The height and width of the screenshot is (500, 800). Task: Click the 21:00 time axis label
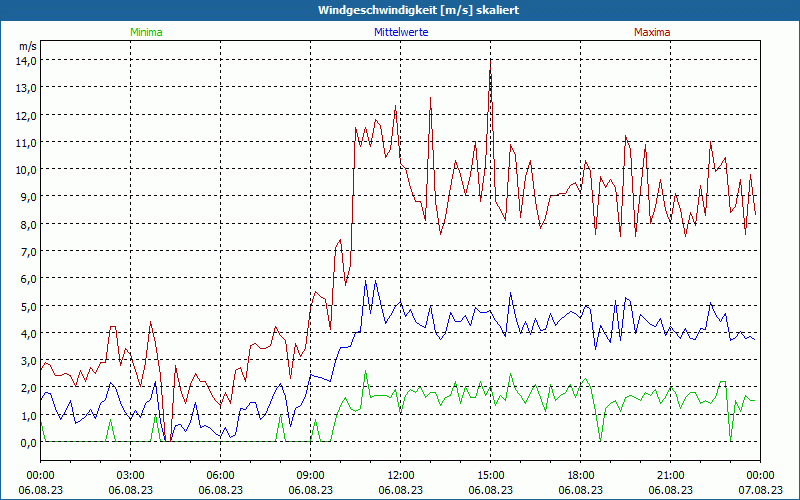(x=670, y=476)
